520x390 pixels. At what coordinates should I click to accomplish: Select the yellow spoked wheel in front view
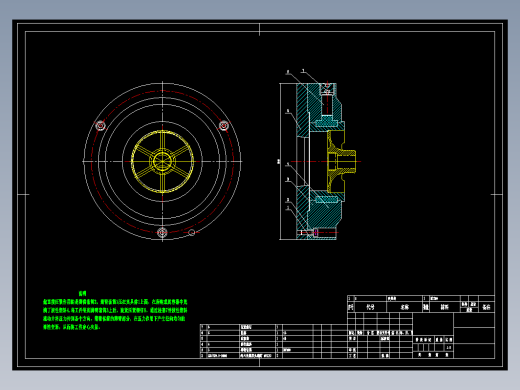(162, 161)
